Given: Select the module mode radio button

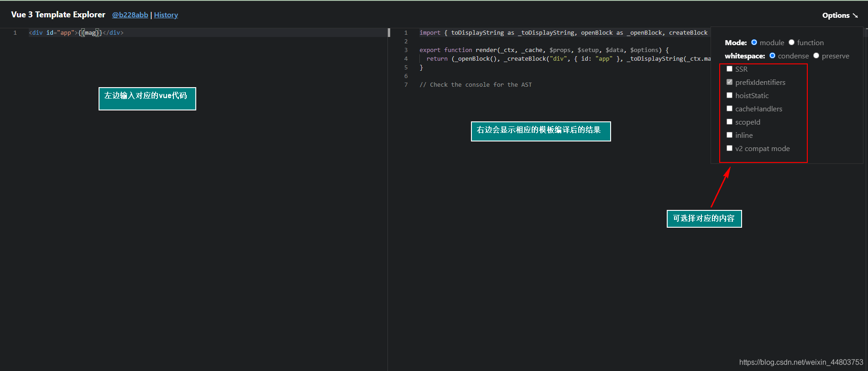Looking at the screenshot, I should (x=754, y=42).
